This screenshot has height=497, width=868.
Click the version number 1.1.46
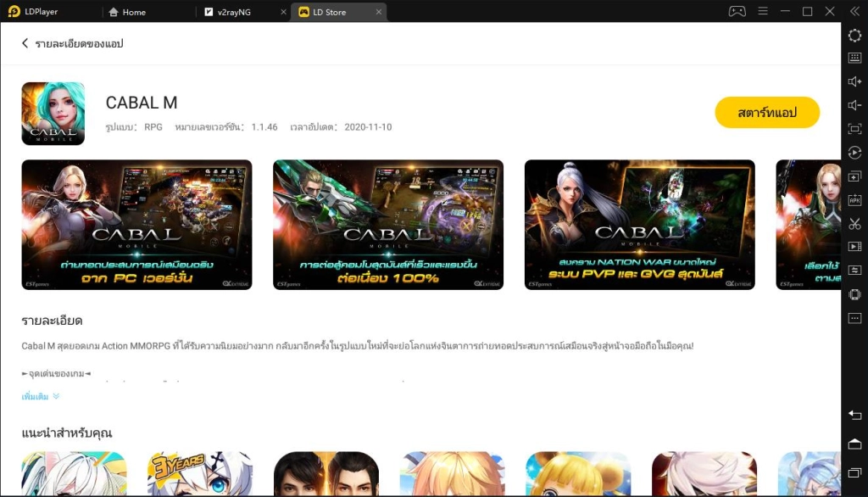[264, 127]
